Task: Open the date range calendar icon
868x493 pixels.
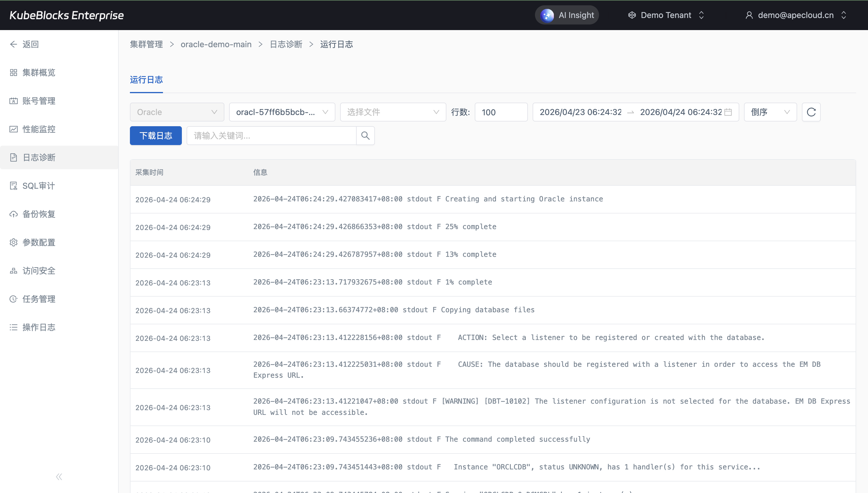Action: pos(728,112)
